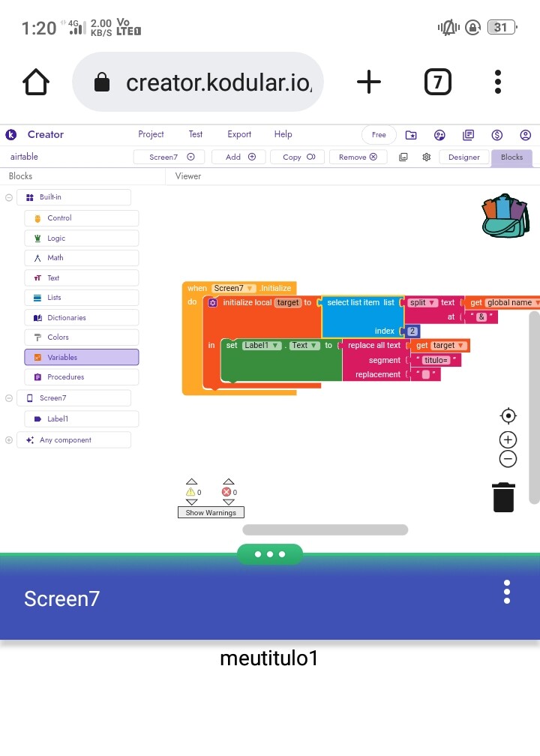
Task: Click the Remove screen button
Action: point(358,157)
